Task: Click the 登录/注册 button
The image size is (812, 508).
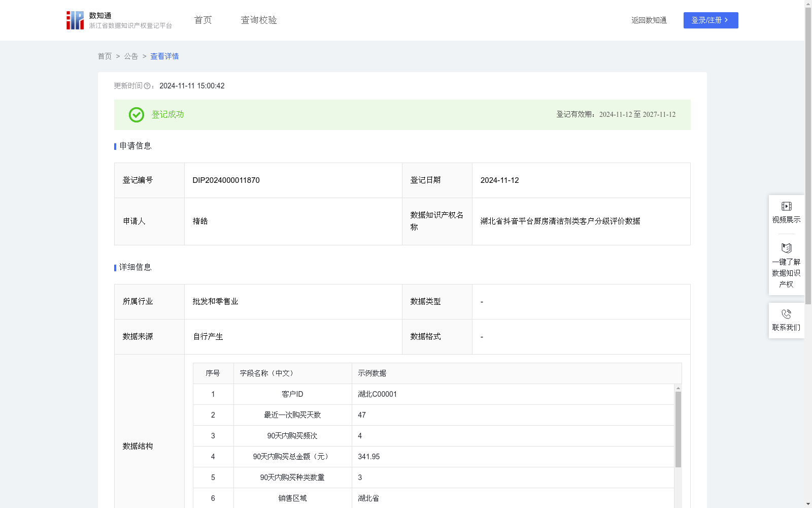Action: pyautogui.click(x=710, y=20)
